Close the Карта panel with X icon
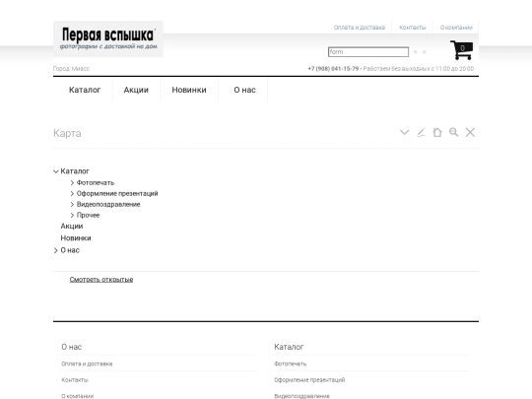Viewport: 532px width, 399px height. pos(470,132)
